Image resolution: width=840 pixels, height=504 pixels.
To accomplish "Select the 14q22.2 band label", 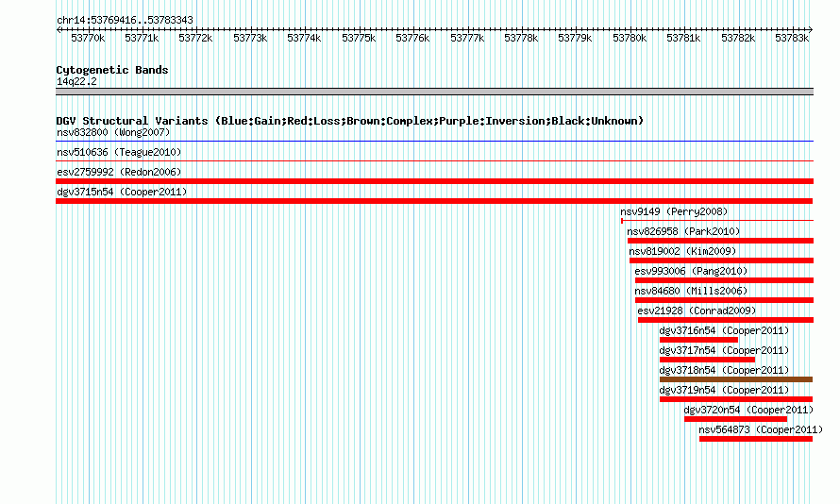I will coord(76,81).
